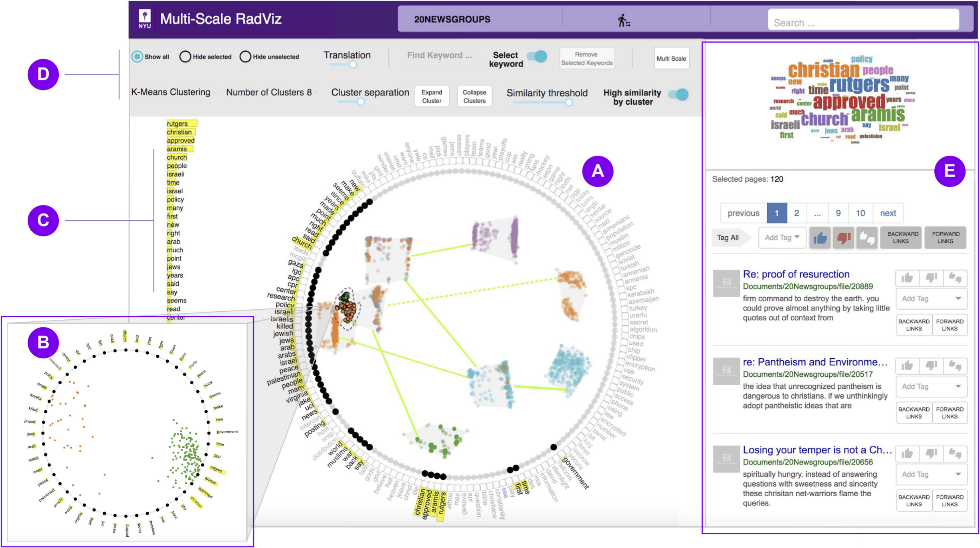Click neutral thumbs icon beside Tag All
The image size is (980, 548).
pyautogui.click(x=867, y=238)
